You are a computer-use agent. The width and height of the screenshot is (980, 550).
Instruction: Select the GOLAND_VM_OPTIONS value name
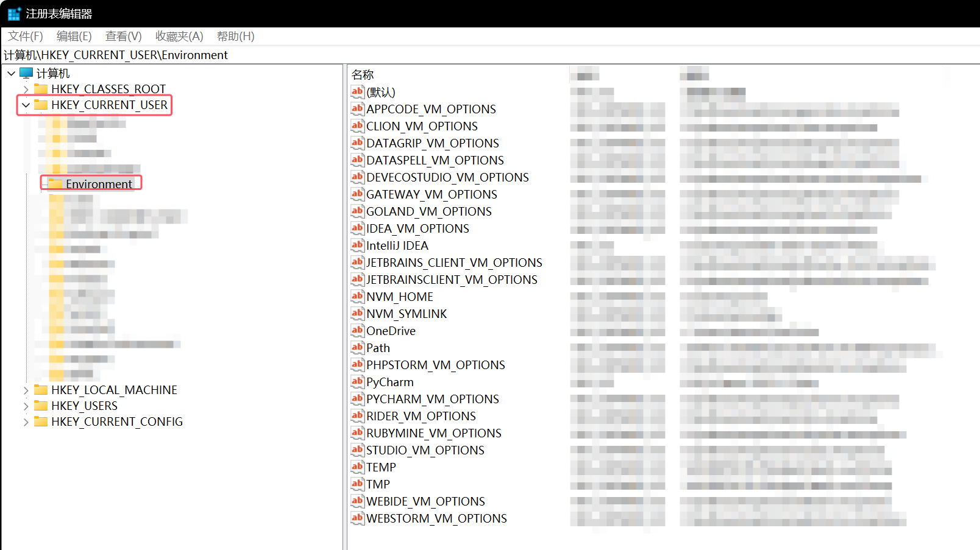pyautogui.click(x=429, y=211)
